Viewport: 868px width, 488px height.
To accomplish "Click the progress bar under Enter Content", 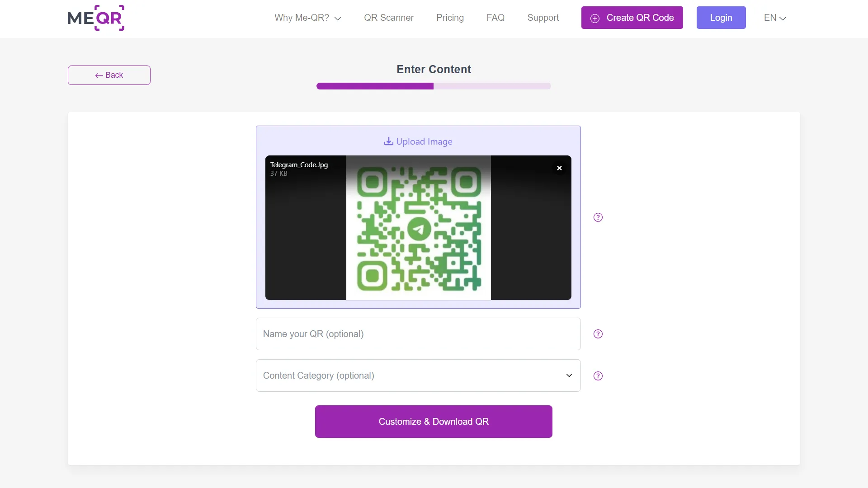I will pos(434,86).
